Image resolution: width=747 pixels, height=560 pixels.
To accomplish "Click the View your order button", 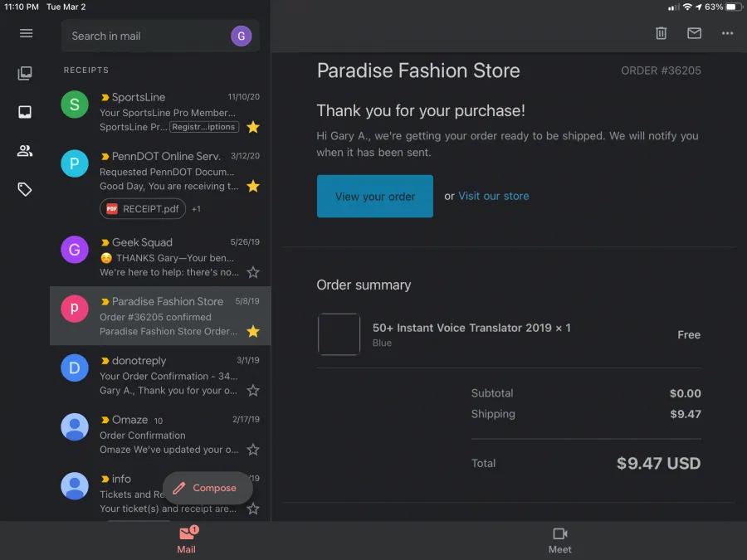I will (375, 196).
